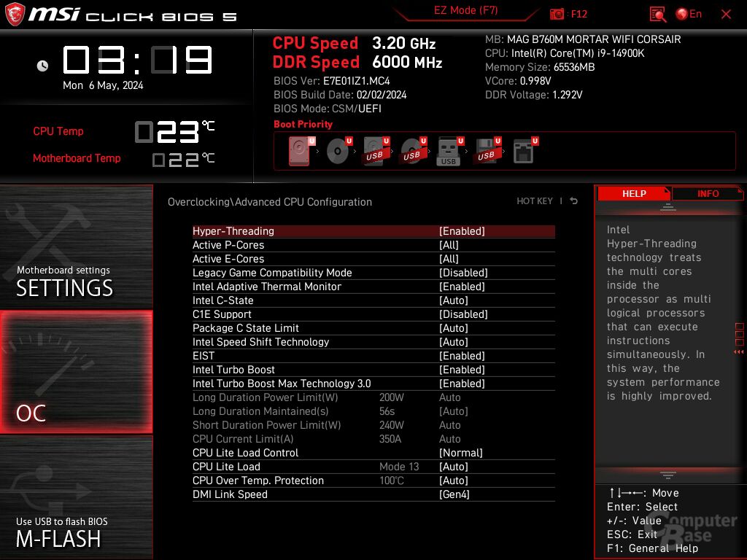Click the MB MAG B760M MORTAR text
The height and width of the screenshot is (560, 747).
coord(583,39)
